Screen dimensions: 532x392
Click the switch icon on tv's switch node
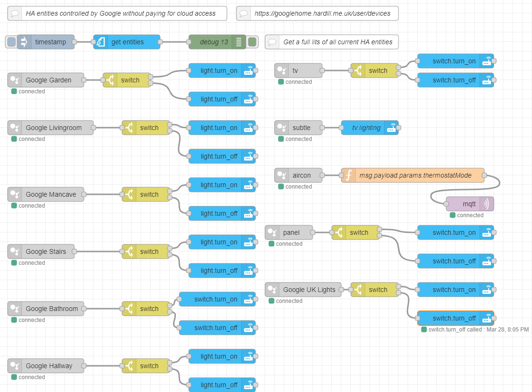tap(358, 70)
